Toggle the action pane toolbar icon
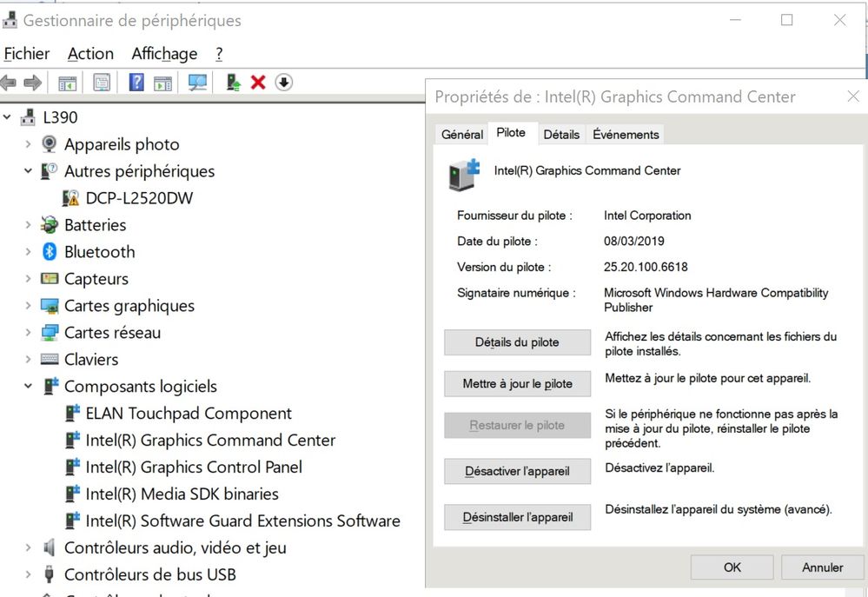Image resolution: width=868 pixels, height=597 pixels. point(162,83)
